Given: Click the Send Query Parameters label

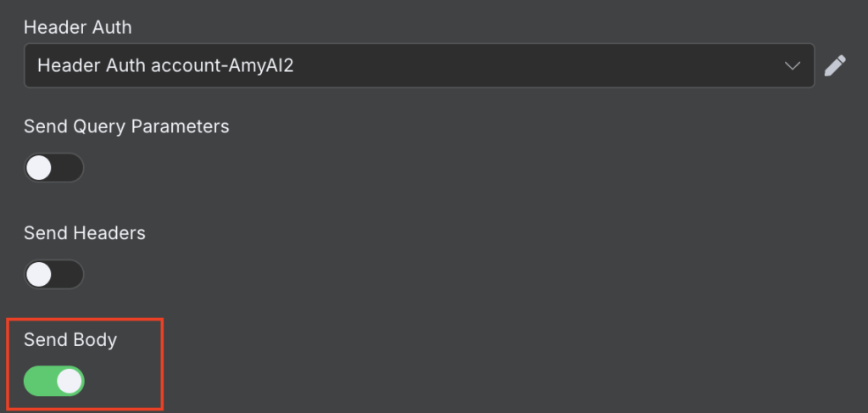Looking at the screenshot, I should click(x=126, y=126).
